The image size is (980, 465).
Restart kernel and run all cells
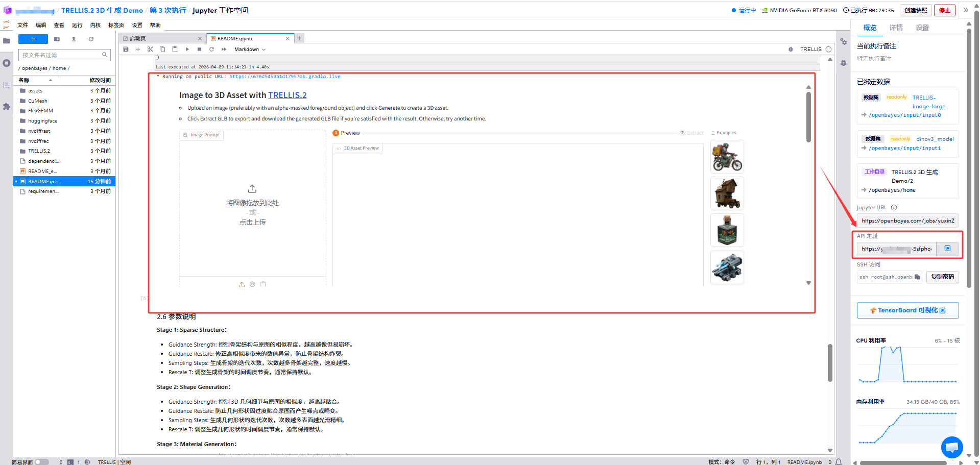[224, 50]
